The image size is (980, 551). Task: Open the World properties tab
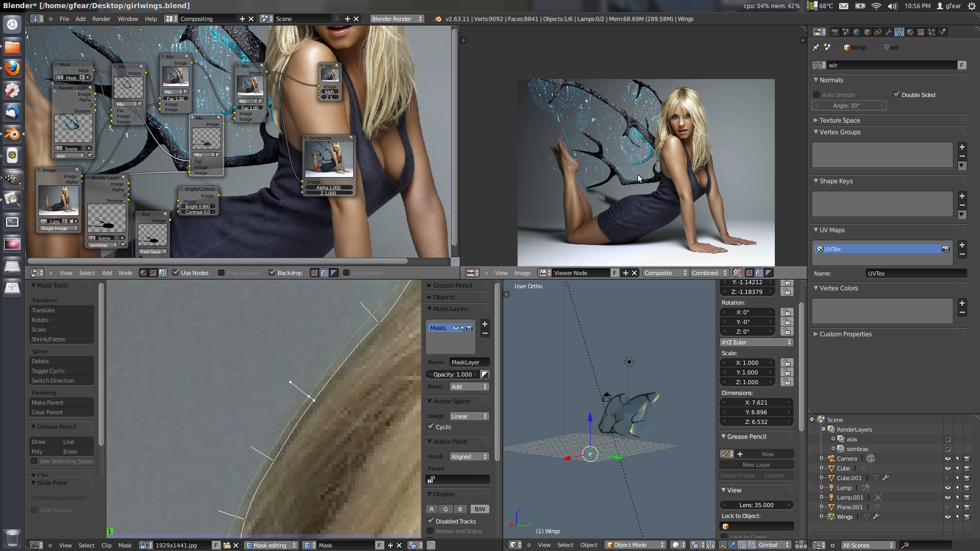click(856, 32)
